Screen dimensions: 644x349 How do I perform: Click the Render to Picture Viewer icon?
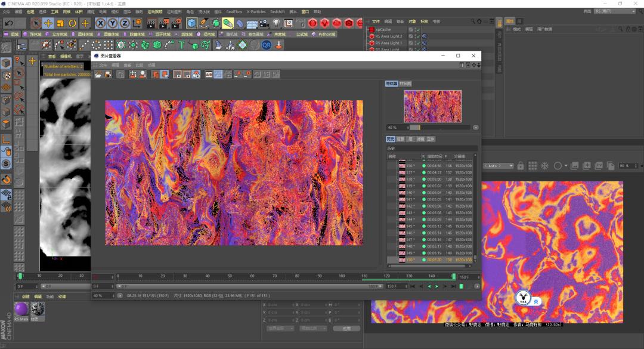(x=164, y=23)
